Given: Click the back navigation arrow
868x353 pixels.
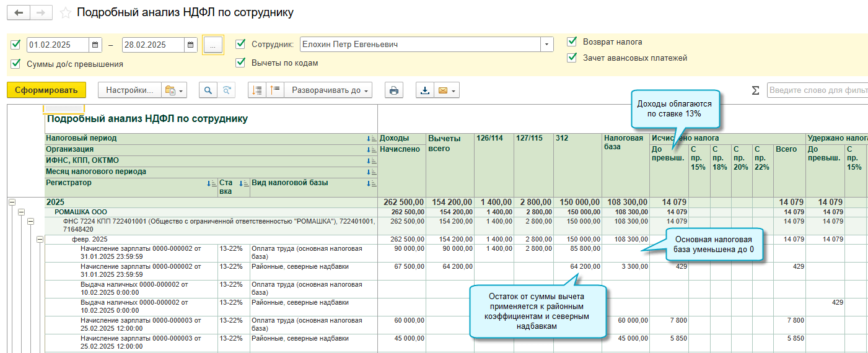Looking at the screenshot, I should (19, 12).
